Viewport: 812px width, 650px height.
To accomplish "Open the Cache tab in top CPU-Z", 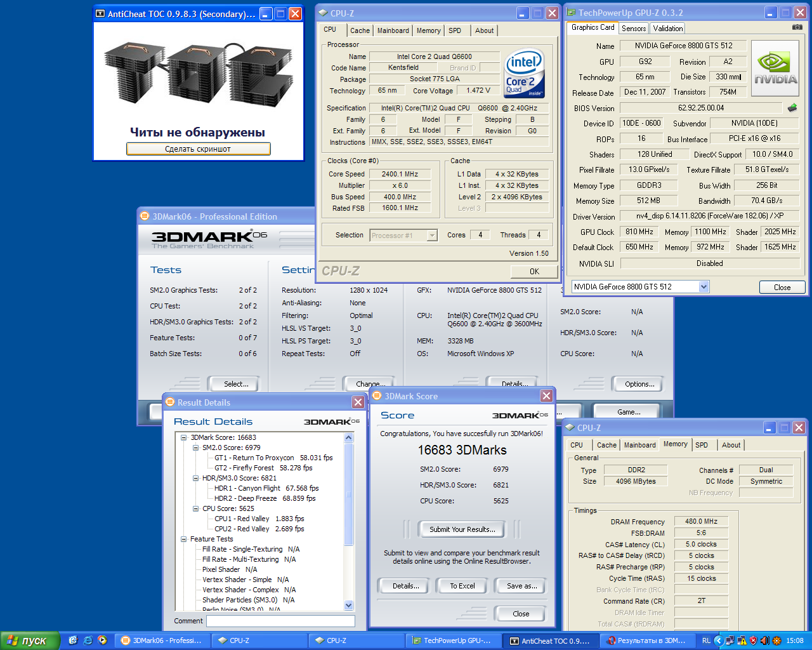I will tap(360, 30).
